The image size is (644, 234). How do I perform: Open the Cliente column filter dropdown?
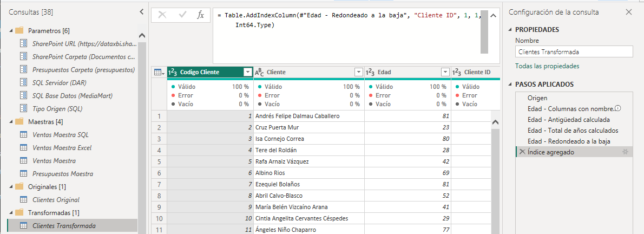(358, 72)
